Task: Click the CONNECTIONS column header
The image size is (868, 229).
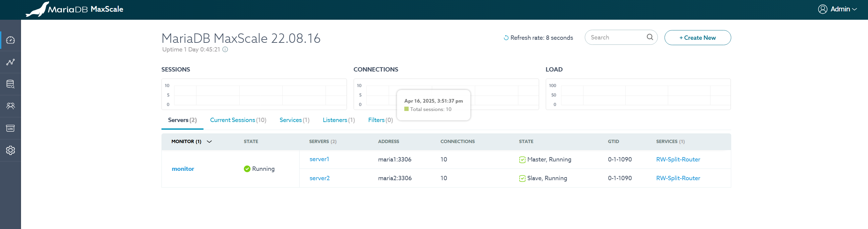Action: (x=457, y=141)
